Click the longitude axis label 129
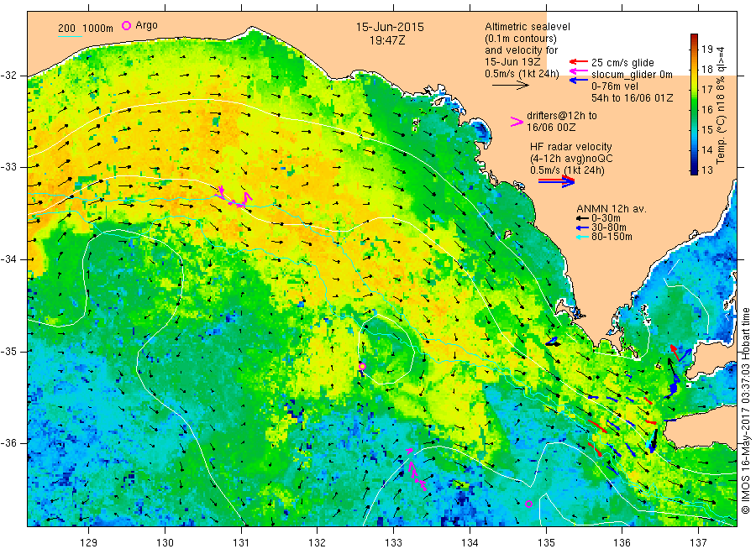The height and width of the screenshot is (554, 756). [88, 543]
